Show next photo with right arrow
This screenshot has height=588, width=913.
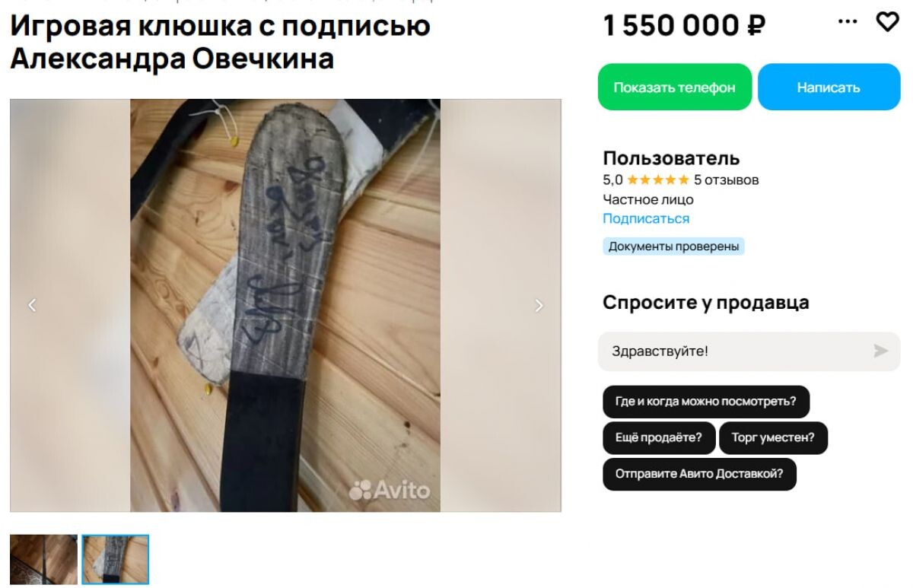539,305
